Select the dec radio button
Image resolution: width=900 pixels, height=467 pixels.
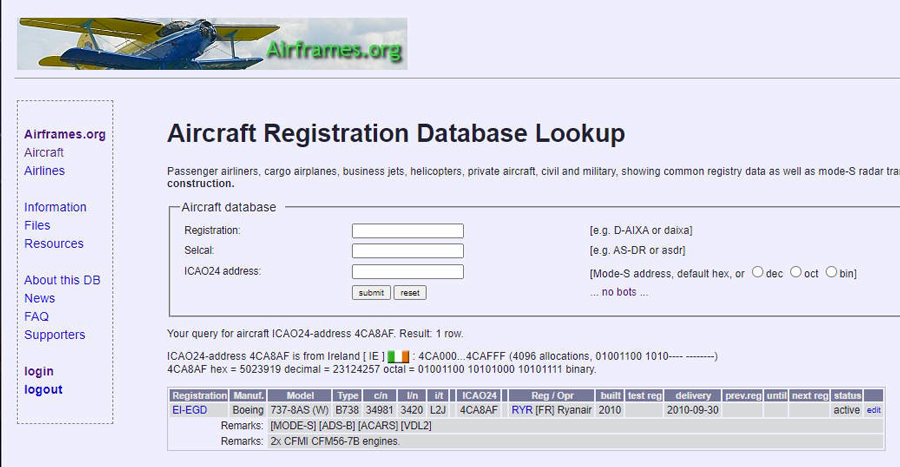coord(758,272)
